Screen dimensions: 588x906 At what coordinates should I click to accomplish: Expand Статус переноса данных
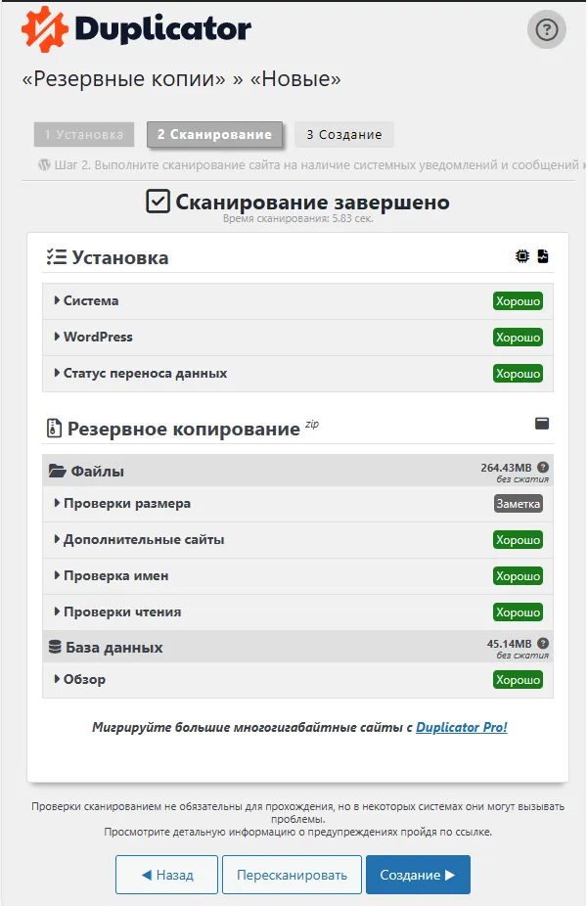(297, 374)
